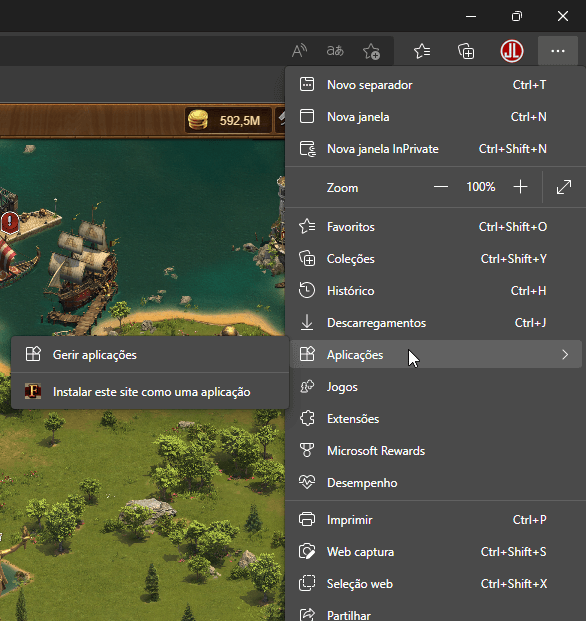Image resolution: width=586 pixels, height=621 pixels.
Task: Open the JL profile avatar
Action: (x=512, y=51)
